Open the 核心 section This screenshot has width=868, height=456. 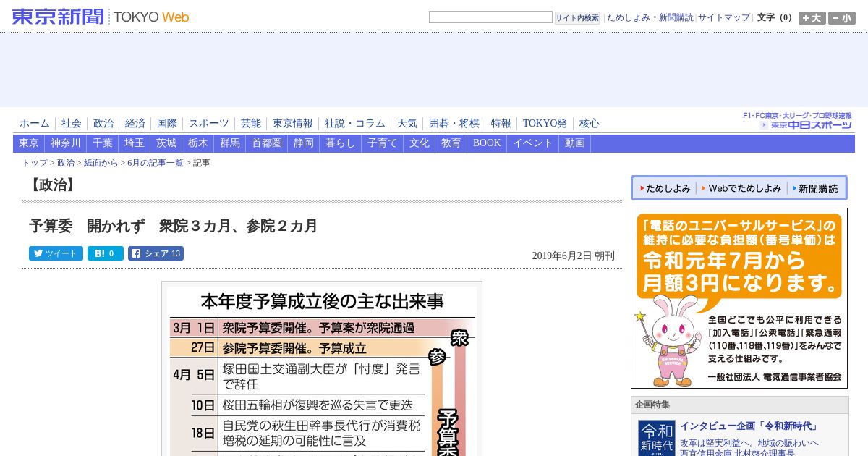[x=590, y=124]
